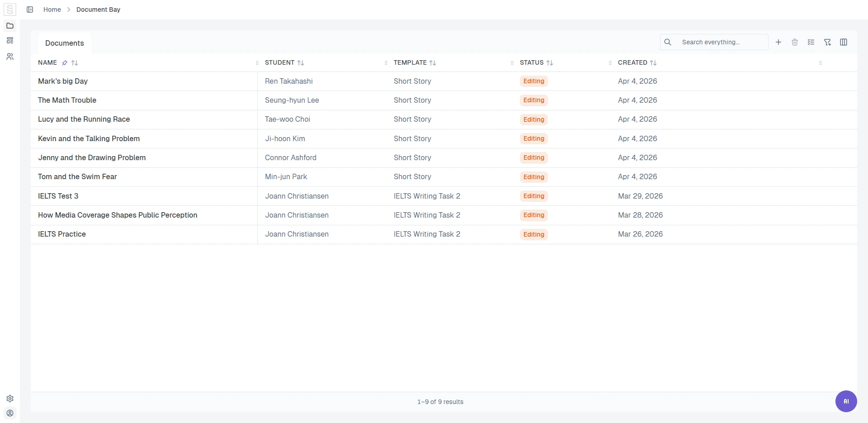Image resolution: width=868 pixels, height=423 pixels.
Task: Open the Mark's big Day document
Action: tap(63, 81)
